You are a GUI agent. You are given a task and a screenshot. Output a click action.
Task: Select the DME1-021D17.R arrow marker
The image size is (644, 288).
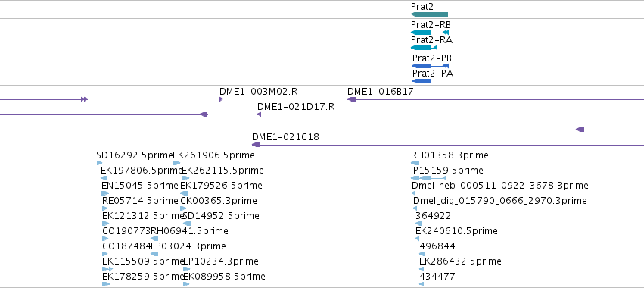coord(259,114)
